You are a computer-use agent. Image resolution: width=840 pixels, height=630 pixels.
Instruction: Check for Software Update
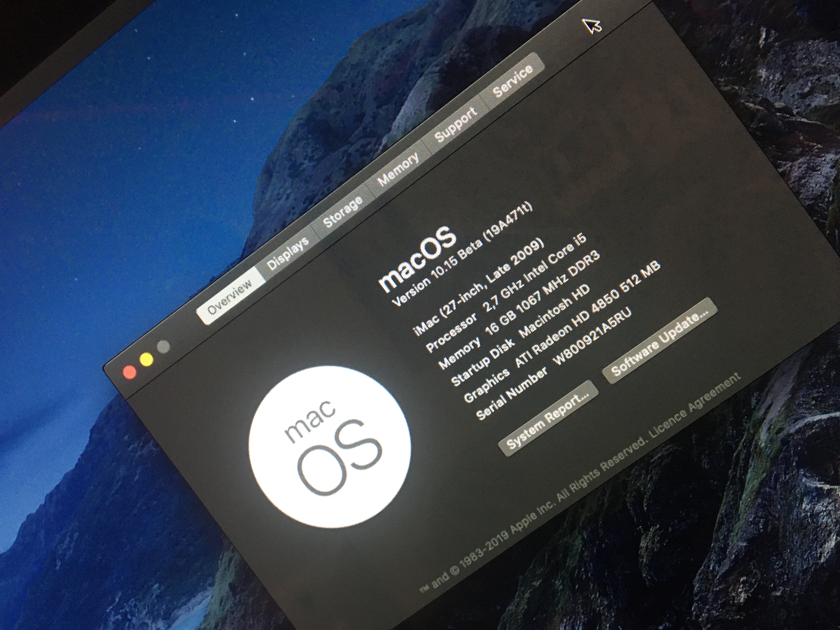659,341
